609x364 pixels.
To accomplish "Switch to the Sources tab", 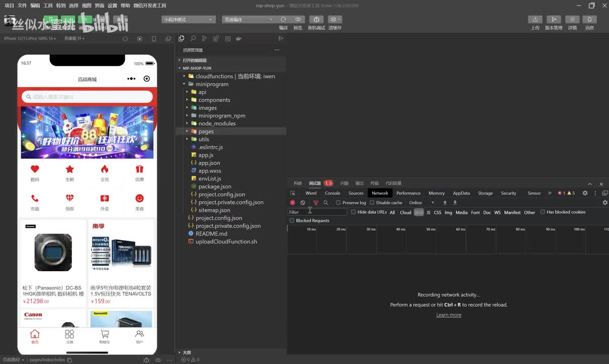I will click(356, 193).
